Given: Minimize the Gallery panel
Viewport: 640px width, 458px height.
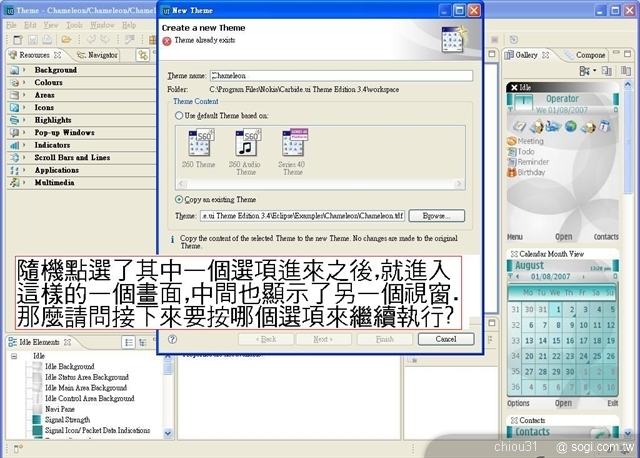Looking at the screenshot, I should coord(616,53).
